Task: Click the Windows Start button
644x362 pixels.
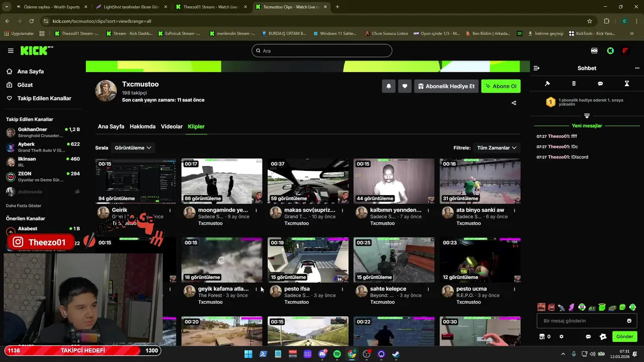Action: [x=248, y=354]
